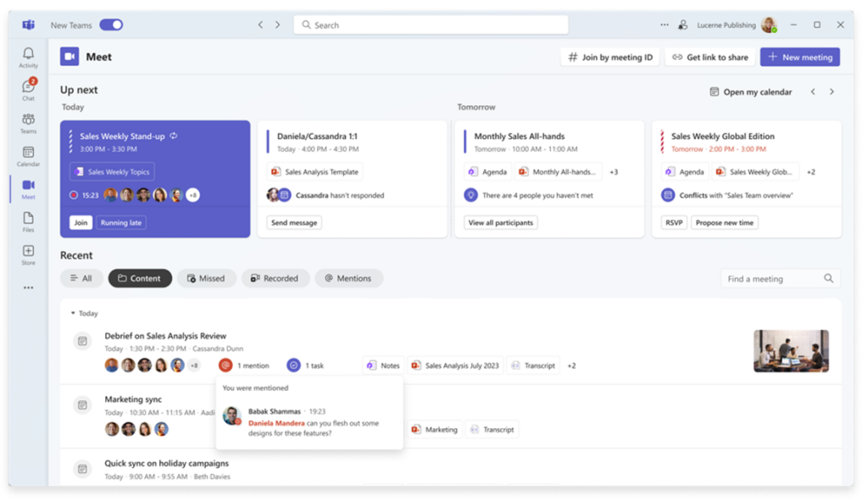Collapse the Today group in Recent
868x501 pixels.
point(73,314)
